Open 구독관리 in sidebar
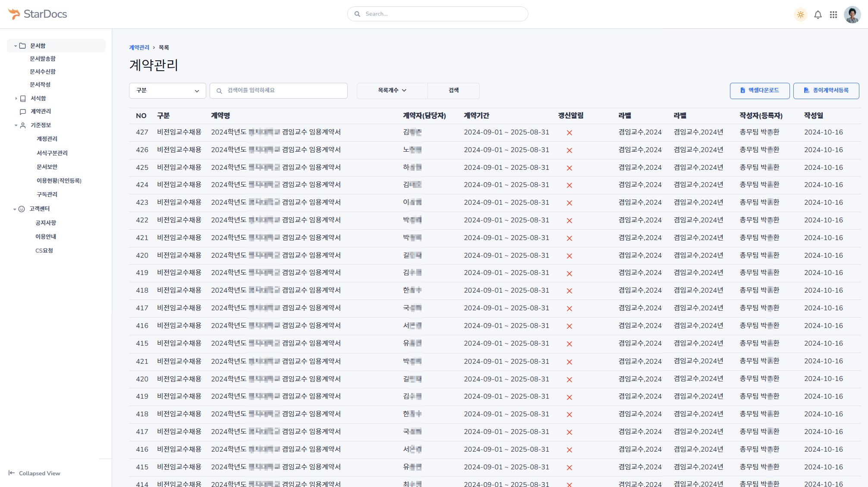The height and width of the screenshot is (487, 868). [x=47, y=194]
